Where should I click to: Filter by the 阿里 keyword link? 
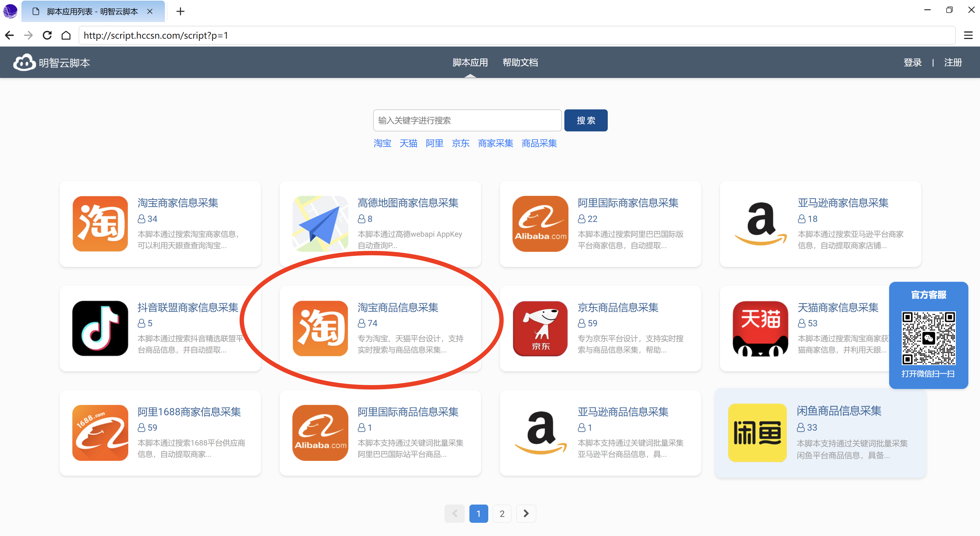[435, 143]
